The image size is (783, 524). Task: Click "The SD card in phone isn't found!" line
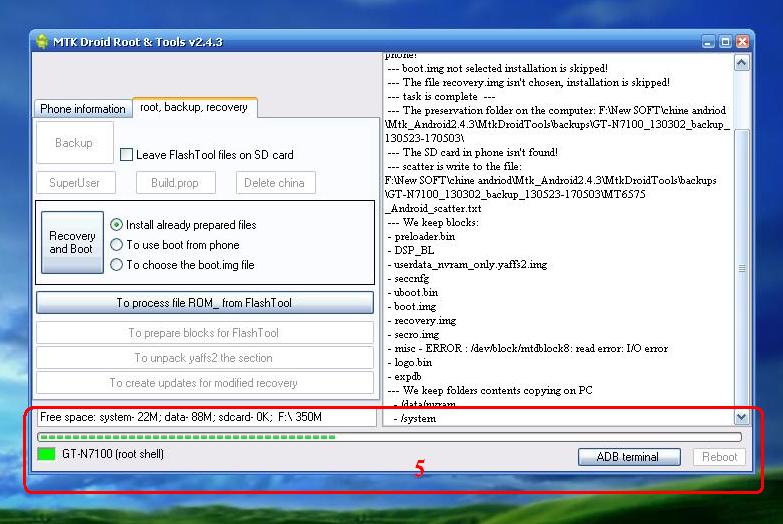pos(473,152)
